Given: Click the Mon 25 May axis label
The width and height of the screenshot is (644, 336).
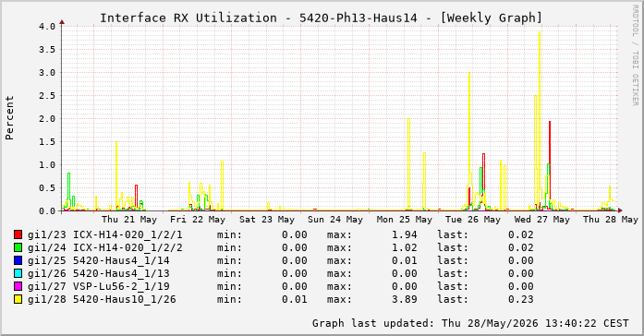Looking at the screenshot, I should point(405,220).
